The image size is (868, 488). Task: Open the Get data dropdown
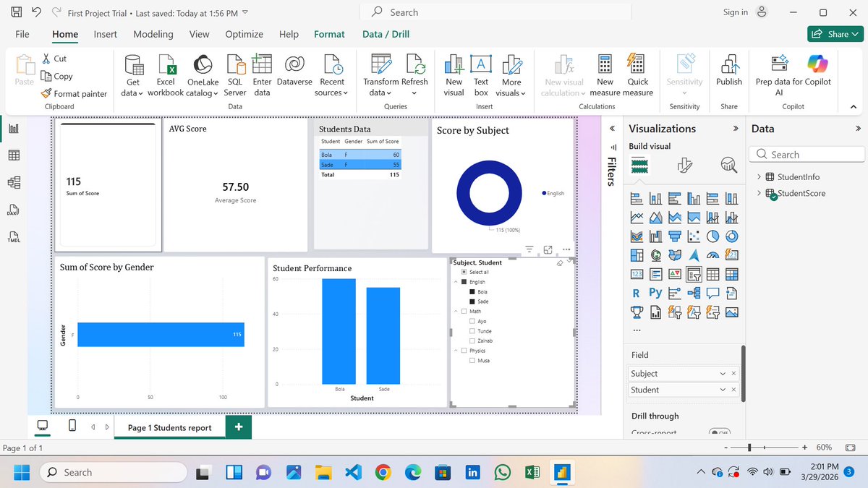click(x=132, y=87)
